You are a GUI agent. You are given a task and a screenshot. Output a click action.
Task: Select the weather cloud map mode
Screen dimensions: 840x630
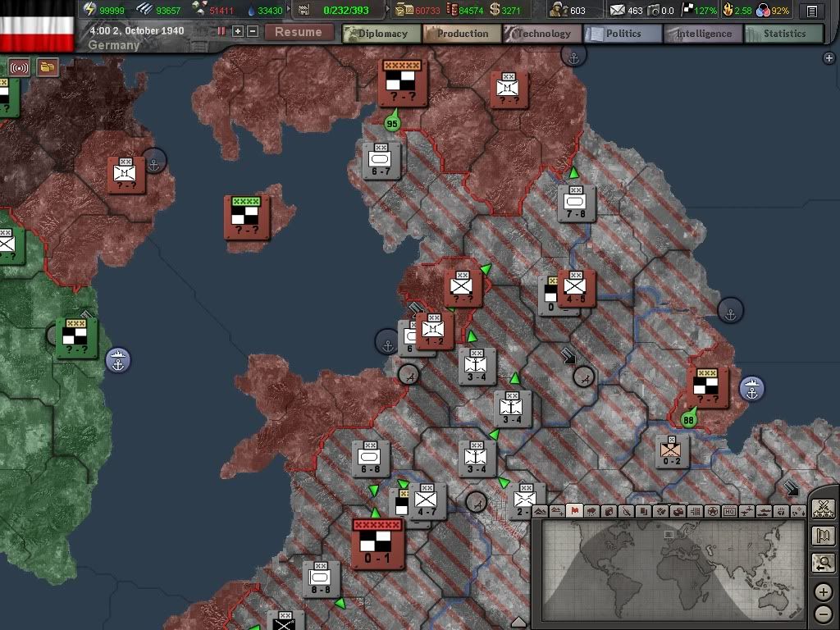(x=592, y=512)
